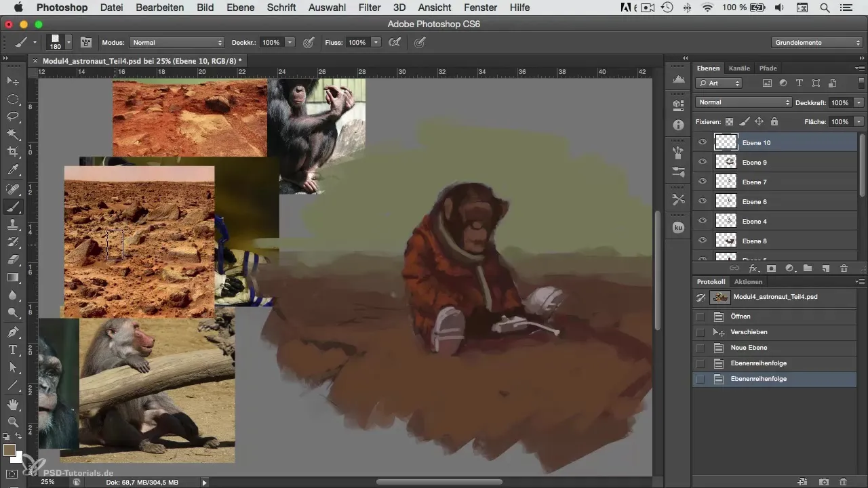Open the Fluss flow slider dropdown
The height and width of the screenshot is (488, 868).
click(376, 42)
